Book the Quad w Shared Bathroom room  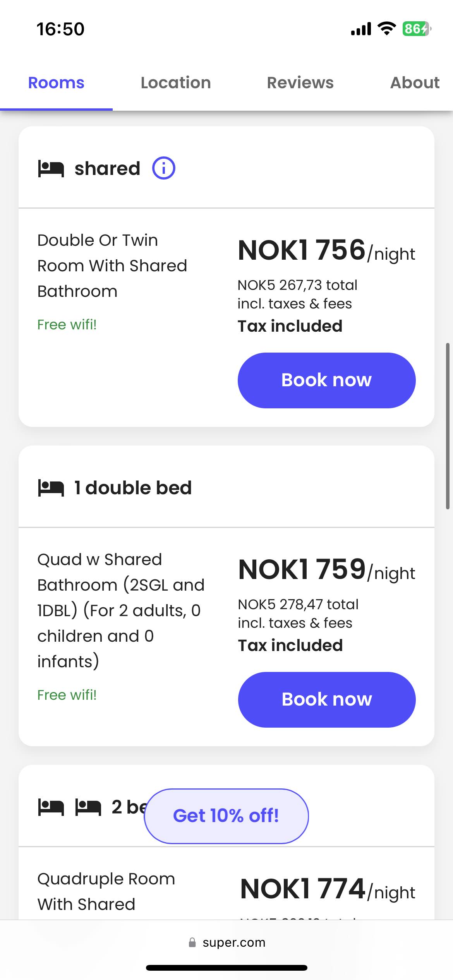point(326,699)
